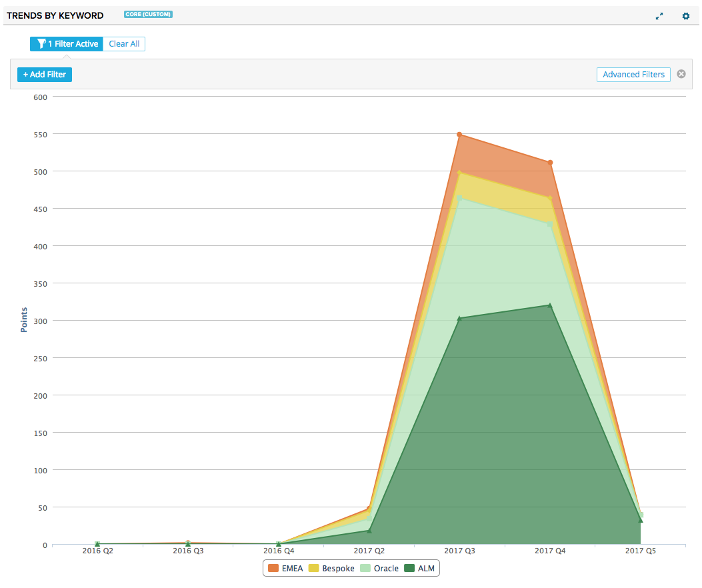
Task: Click the 2017 Q3 axis label
Action: [x=459, y=551]
